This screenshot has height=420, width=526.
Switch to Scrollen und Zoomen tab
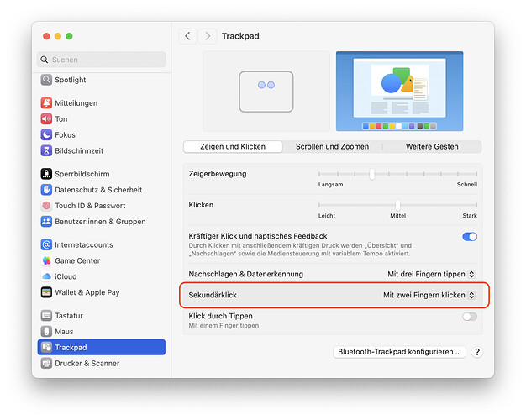[x=332, y=146]
